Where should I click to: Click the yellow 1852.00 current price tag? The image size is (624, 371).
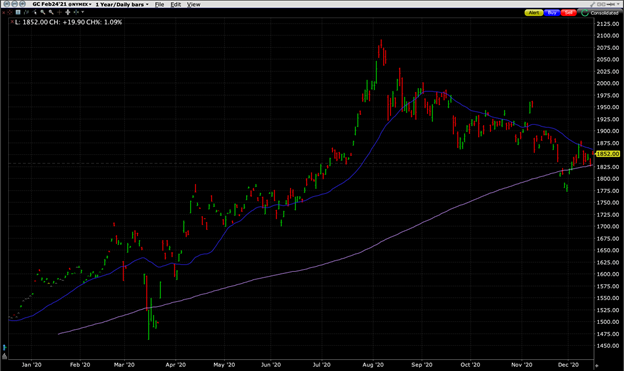click(607, 154)
